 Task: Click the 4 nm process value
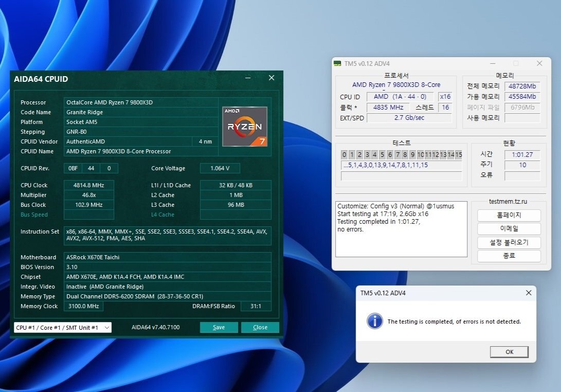pos(205,141)
